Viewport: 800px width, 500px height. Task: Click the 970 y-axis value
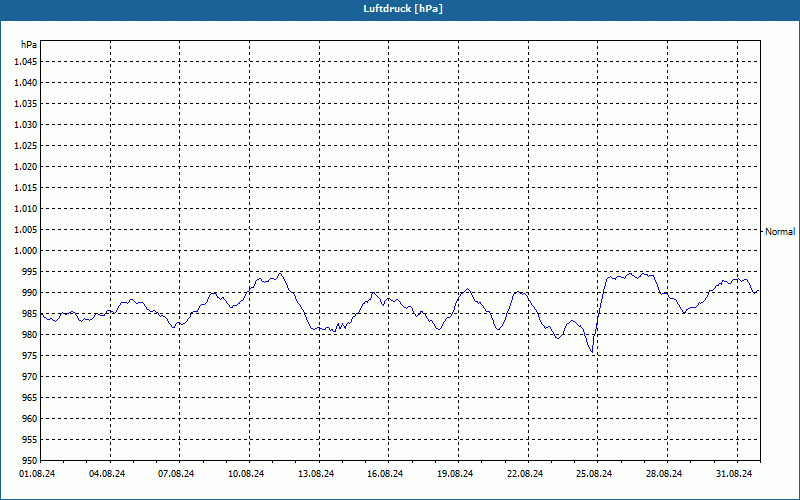click(30, 377)
